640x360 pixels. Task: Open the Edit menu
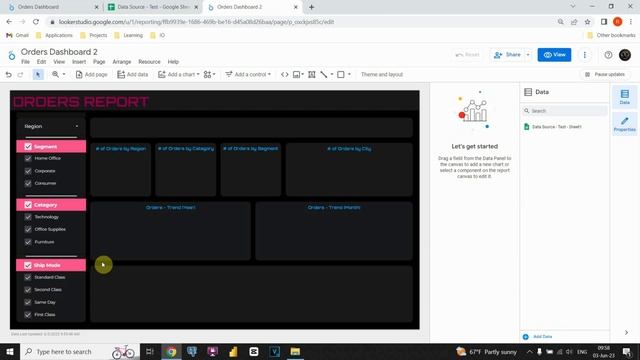[41, 62]
